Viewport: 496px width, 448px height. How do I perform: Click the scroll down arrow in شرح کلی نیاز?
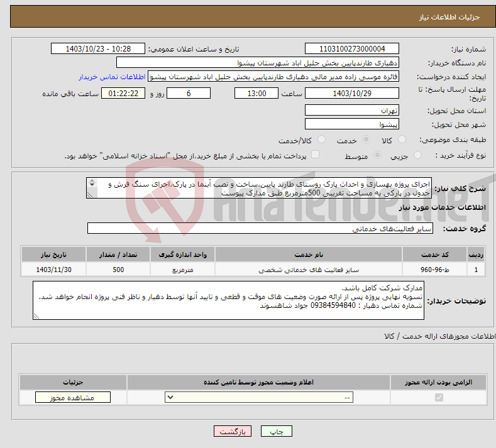pos(92,185)
